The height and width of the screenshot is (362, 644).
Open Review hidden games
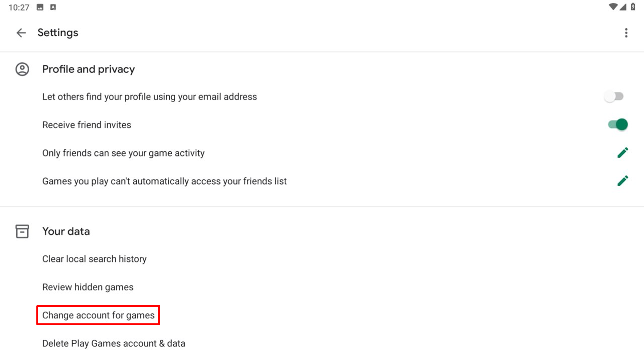[x=88, y=287]
